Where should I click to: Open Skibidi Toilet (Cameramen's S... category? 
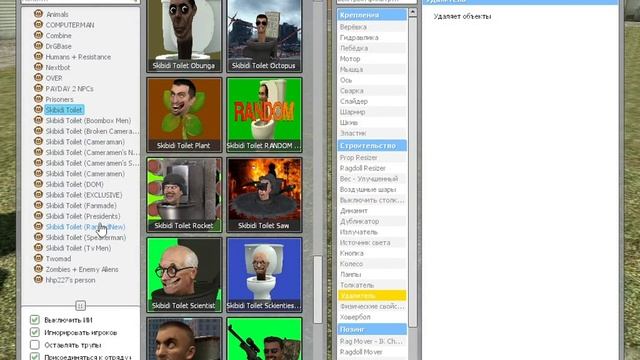pos(92,163)
